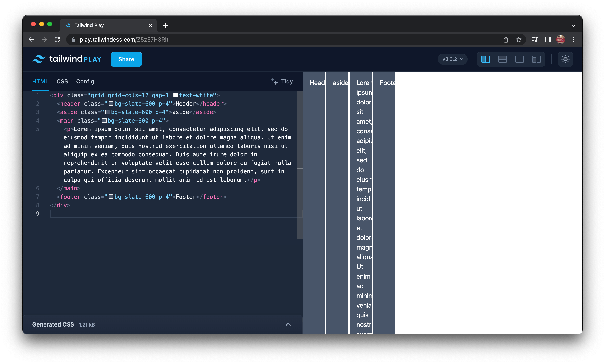Screen dimensions: 605x364
Task: Switch to the Config tab
Action: coord(85,81)
